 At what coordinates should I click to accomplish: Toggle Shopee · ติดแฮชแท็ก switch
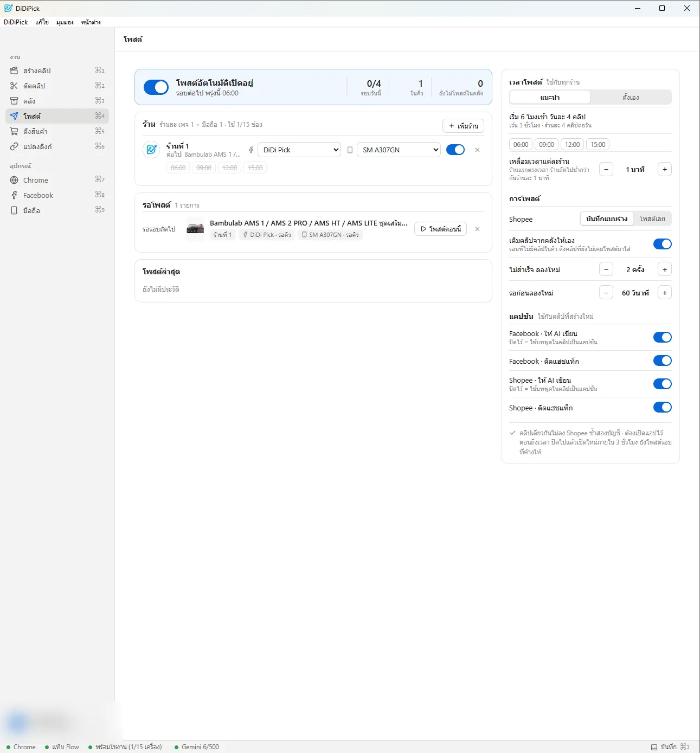click(x=663, y=407)
